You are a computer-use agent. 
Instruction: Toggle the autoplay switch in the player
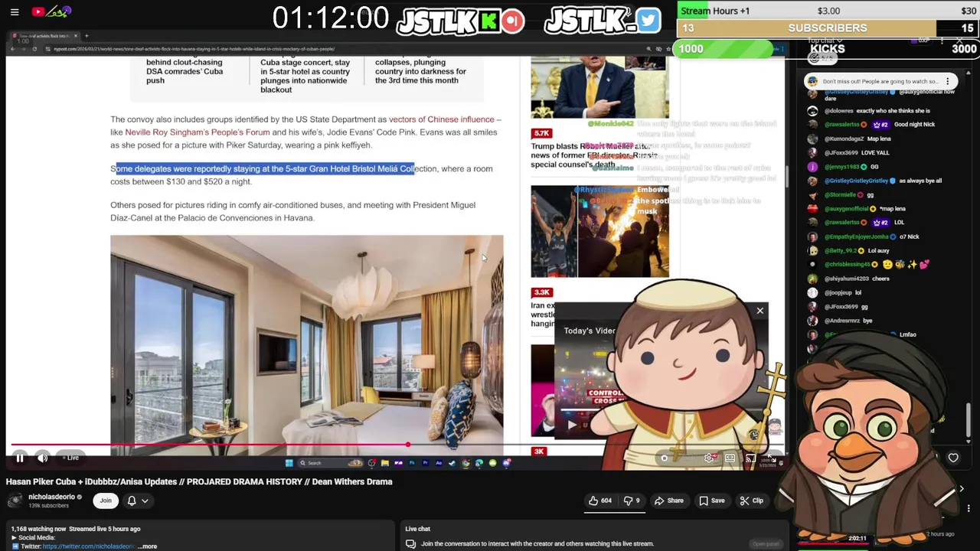(x=665, y=458)
